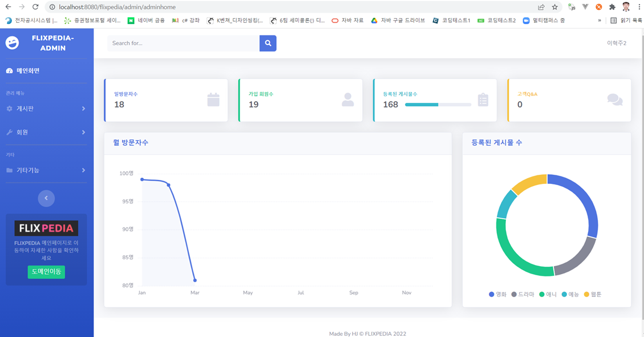Screen dimensions: 644x337
Task: Click the yellow donut chart segment
Action: tap(532, 182)
